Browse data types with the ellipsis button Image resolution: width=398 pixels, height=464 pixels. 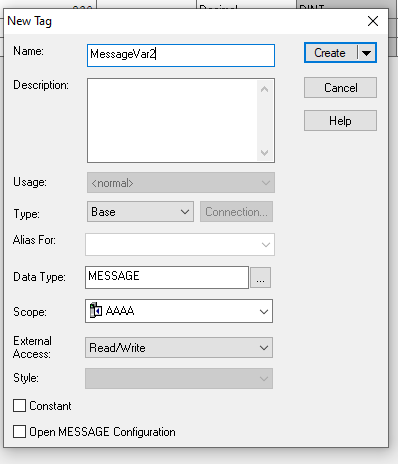pyautogui.click(x=260, y=277)
